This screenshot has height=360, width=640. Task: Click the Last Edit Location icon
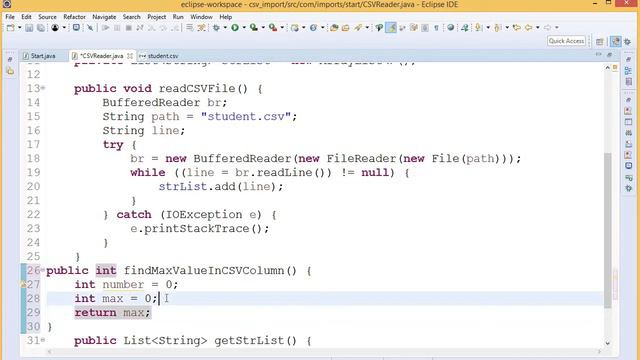tap(517, 27)
